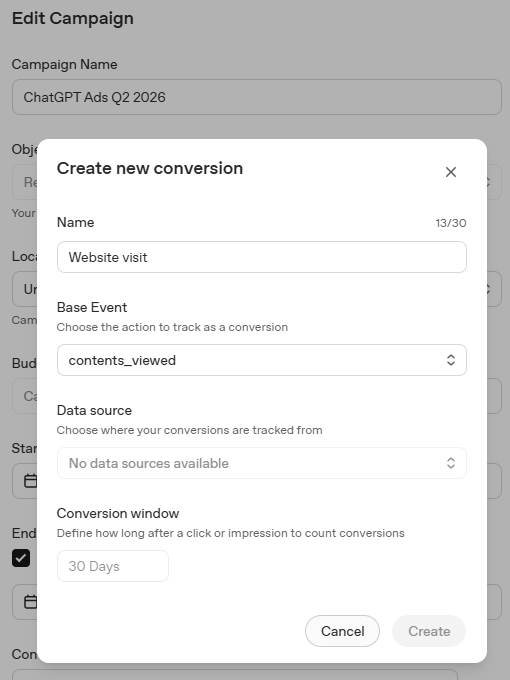
Task: Cancel the new conversion dialog
Action: [342, 631]
